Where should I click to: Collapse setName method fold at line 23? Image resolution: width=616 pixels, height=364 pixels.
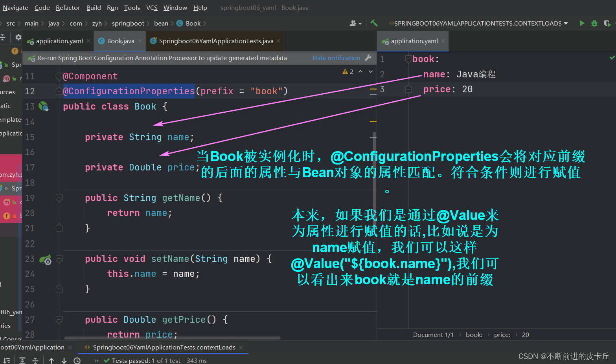[59, 259]
